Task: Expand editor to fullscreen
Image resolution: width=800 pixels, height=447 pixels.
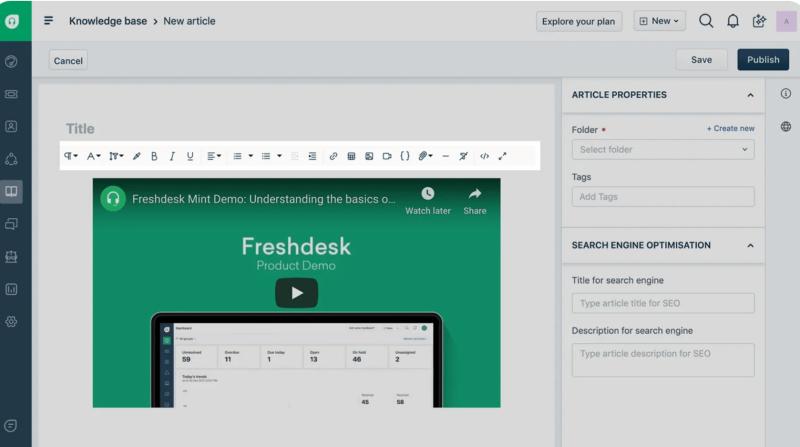Action: 503,156
